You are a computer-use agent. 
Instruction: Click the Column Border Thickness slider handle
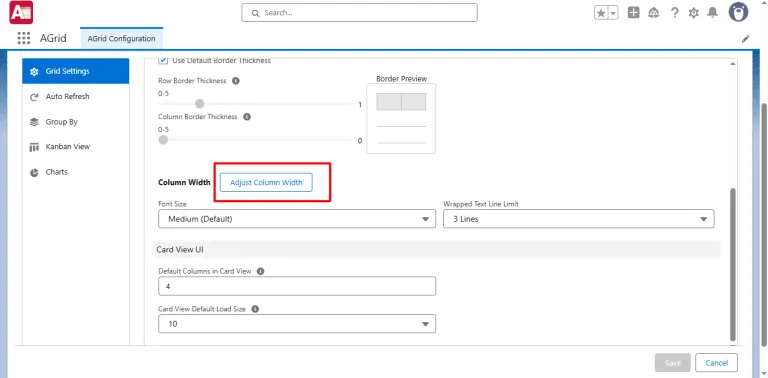(x=163, y=140)
